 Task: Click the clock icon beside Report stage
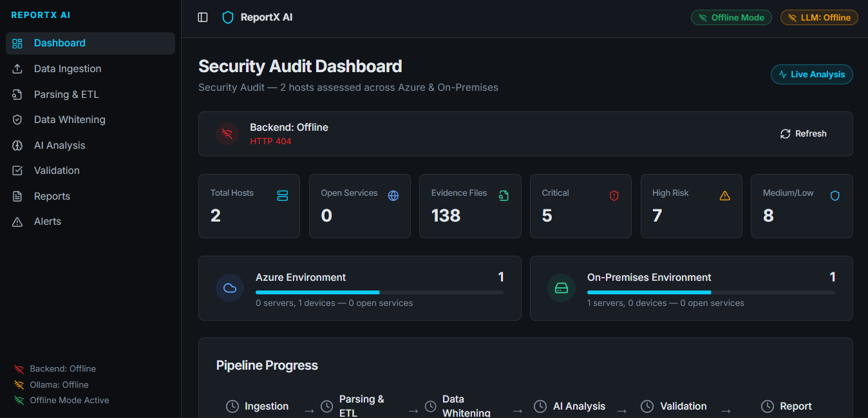768,406
